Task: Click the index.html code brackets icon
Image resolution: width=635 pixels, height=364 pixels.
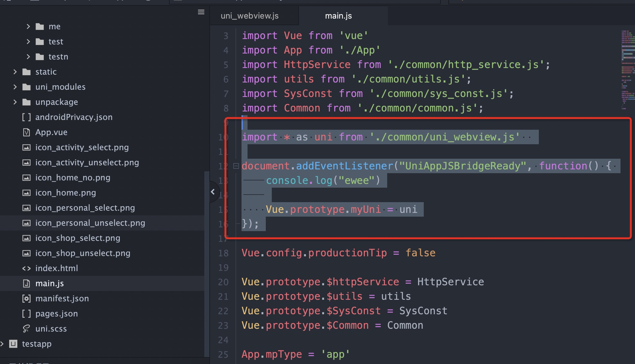Action: [x=26, y=268]
